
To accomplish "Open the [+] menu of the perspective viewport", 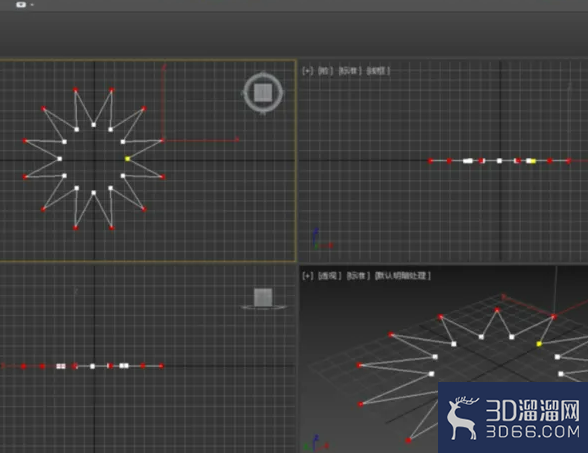I will (307, 276).
